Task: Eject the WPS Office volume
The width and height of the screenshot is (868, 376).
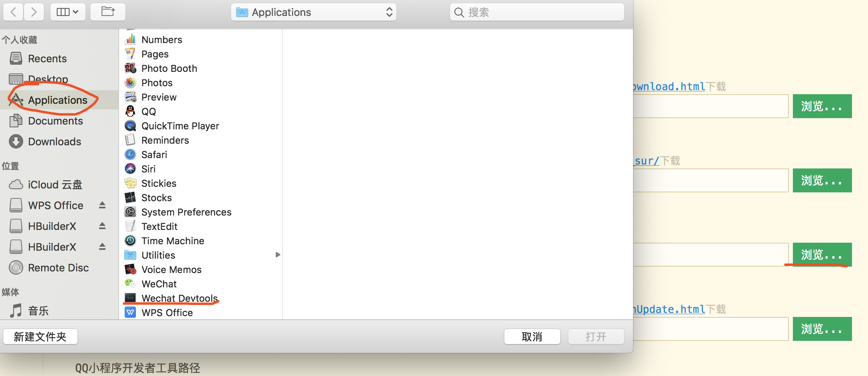Action: pos(102,205)
